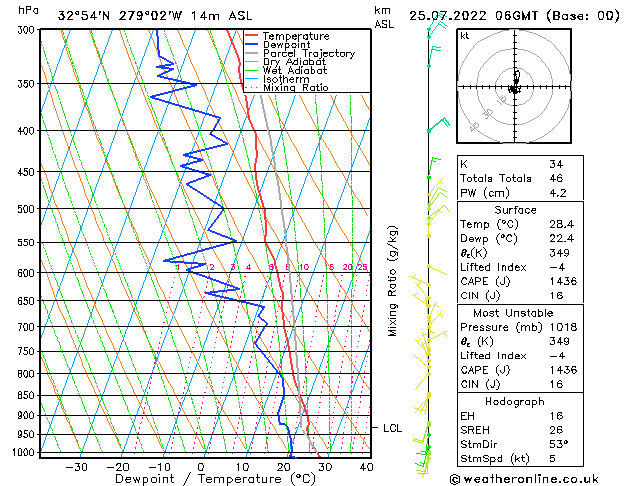Select the -20 temperature axis tick label
This screenshot has height=486, width=629.
pyautogui.click(x=118, y=467)
